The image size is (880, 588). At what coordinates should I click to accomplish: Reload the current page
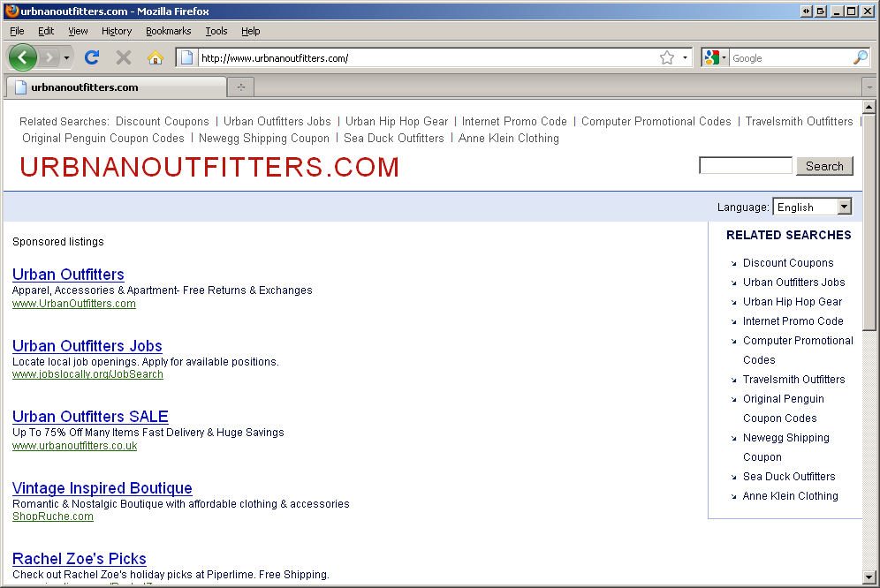(92, 57)
